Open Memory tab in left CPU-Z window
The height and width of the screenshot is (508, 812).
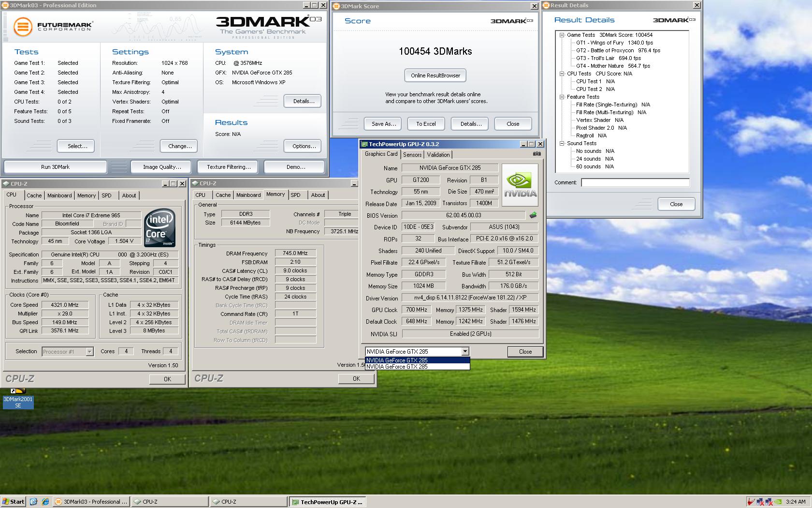click(87, 195)
